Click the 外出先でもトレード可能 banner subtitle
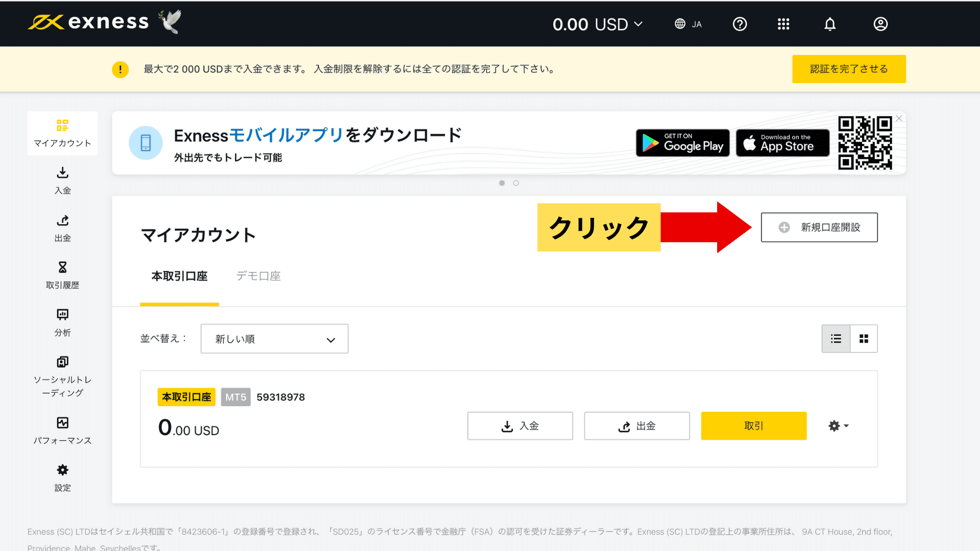 [x=228, y=158]
